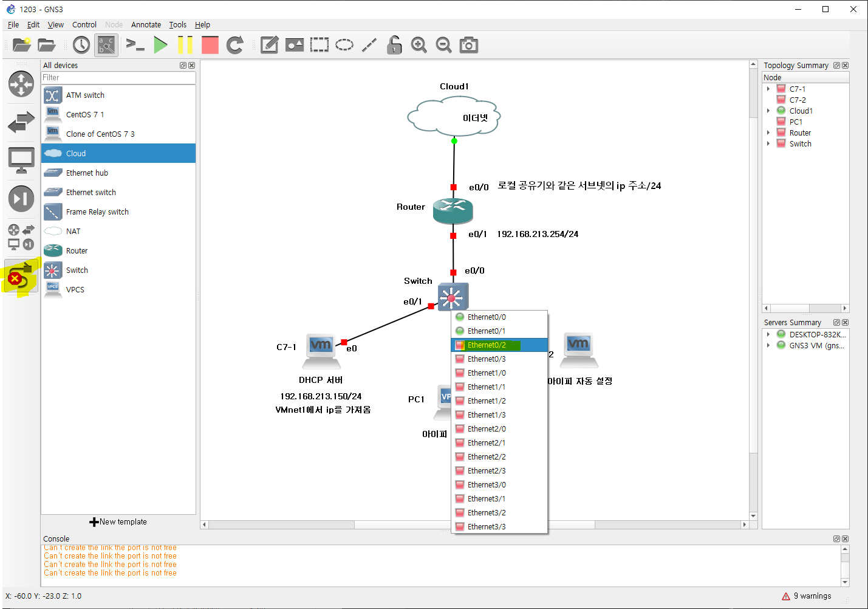Select Frame Relay switch template

point(118,212)
